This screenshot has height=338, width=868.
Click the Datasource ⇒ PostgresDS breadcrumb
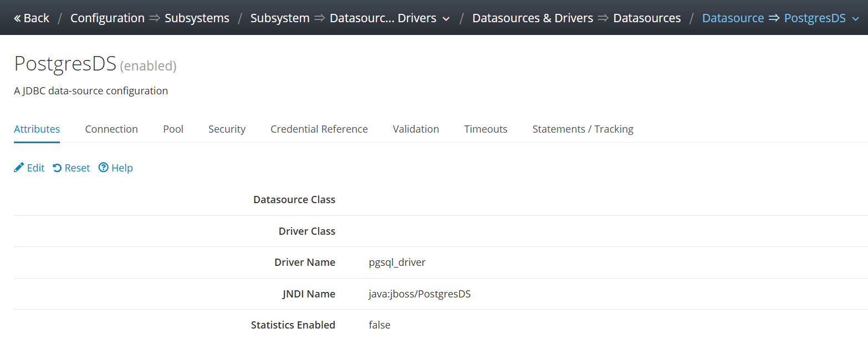click(x=774, y=18)
